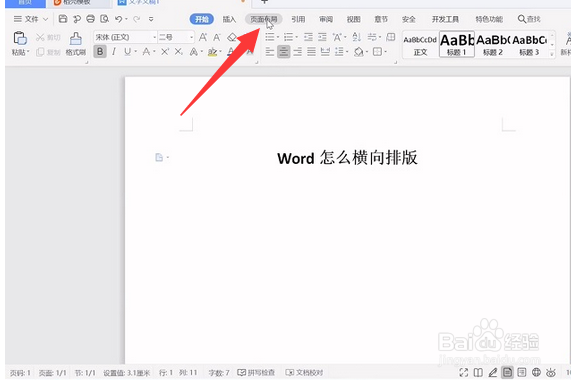Expand the 文件 menu chevron
This screenshot has width=571, height=380.
[x=46, y=19]
